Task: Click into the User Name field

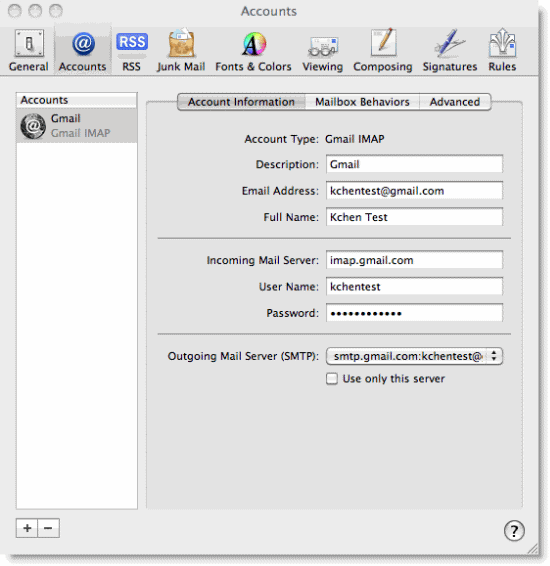Action: 414,287
